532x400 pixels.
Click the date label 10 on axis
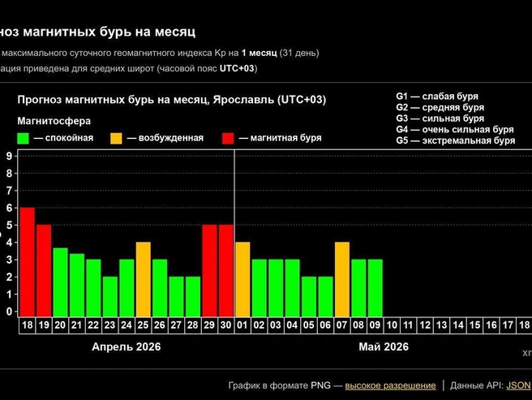392,325
